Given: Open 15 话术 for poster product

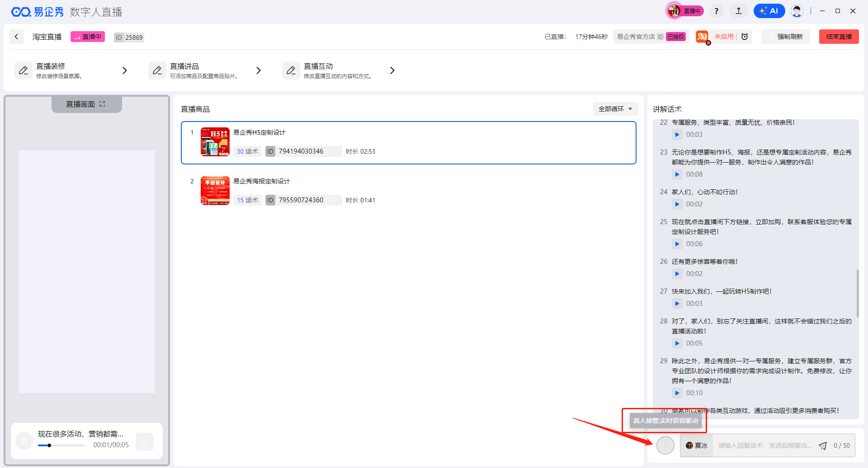Looking at the screenshot, I should (247, 200).
